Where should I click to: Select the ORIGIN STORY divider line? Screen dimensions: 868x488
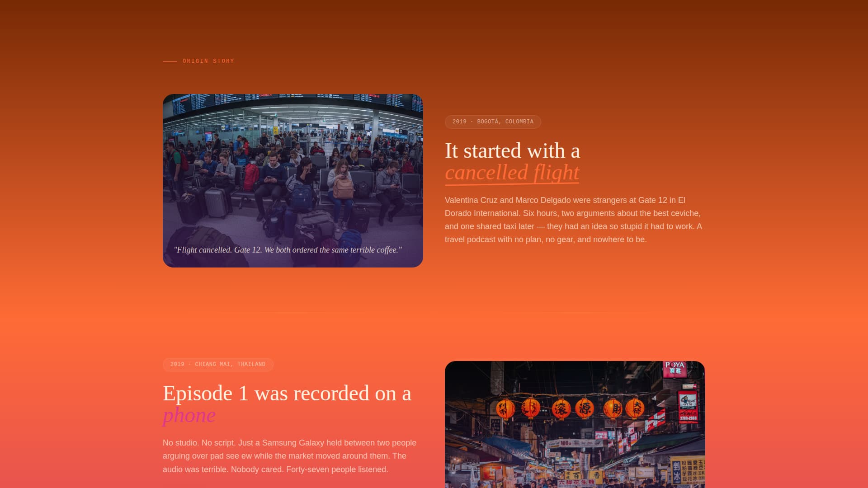point(170,61)
